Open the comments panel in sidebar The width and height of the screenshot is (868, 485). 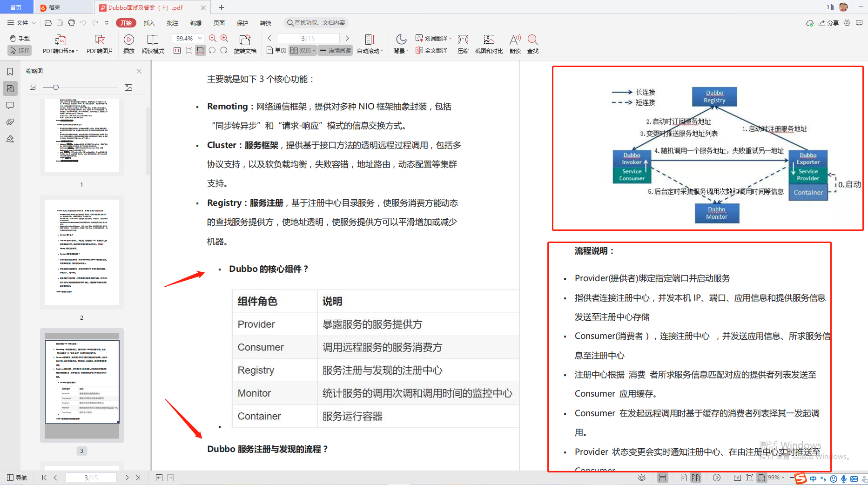pyautogui.click(x=10, y=105)
